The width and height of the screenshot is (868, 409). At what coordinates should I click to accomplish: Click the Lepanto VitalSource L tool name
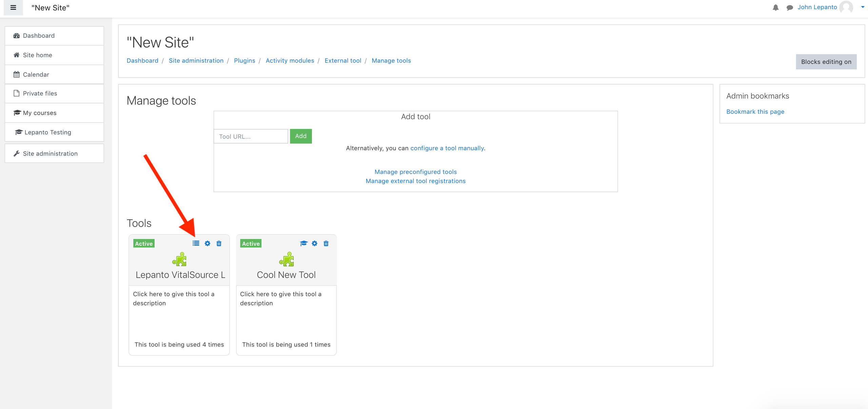pyautogui.click(x=180, y=275)
